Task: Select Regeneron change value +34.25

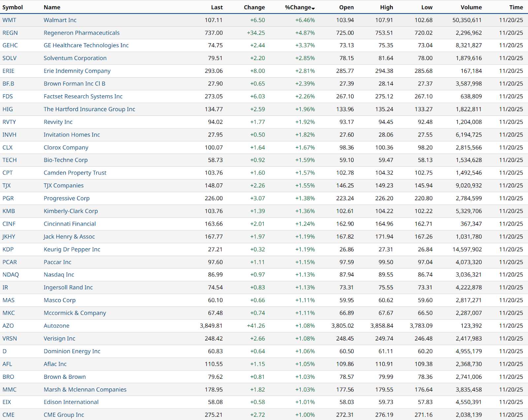Action: tap(256, 33)
